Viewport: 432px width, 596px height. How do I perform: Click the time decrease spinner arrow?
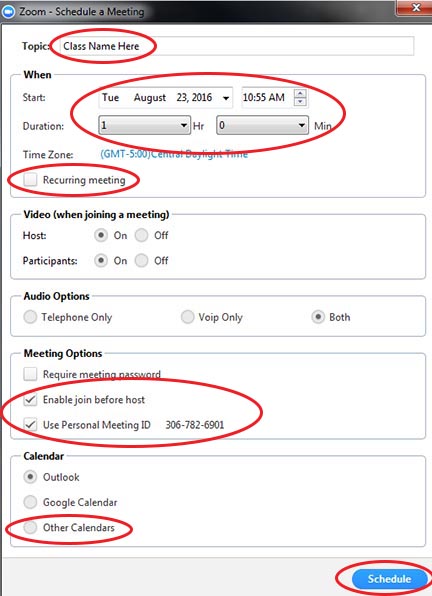(x=300, y=101)
